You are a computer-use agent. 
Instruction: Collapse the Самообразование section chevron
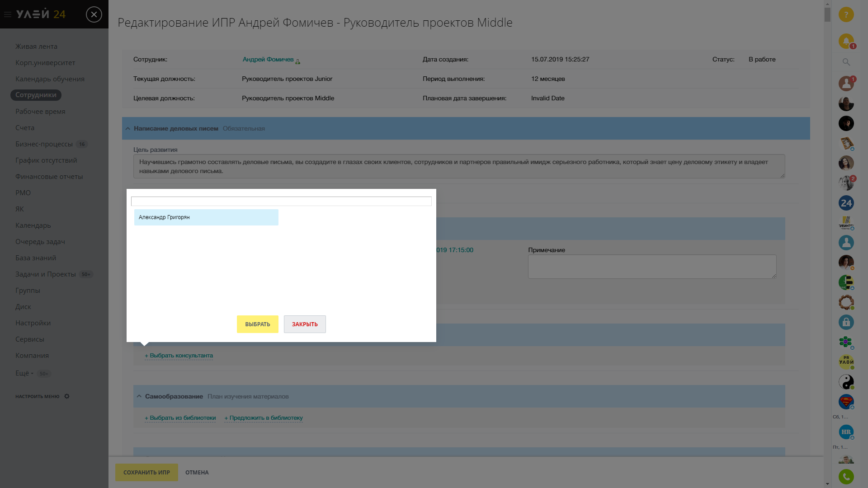tap(139, 396)
